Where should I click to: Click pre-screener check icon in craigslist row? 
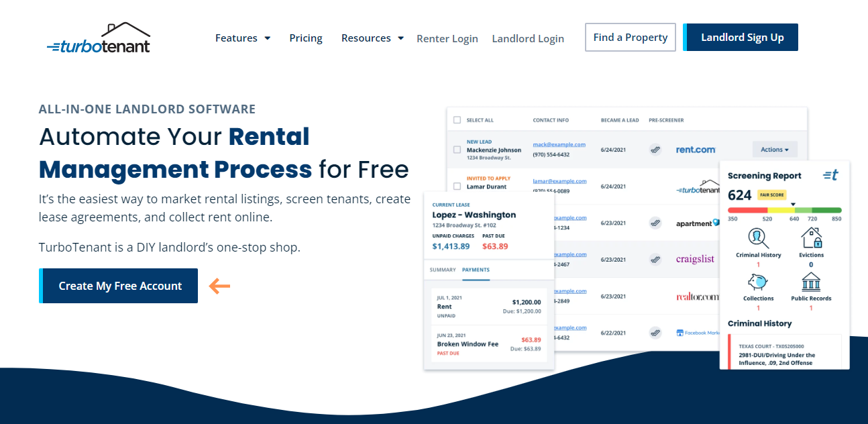click(x=655, y=259)
